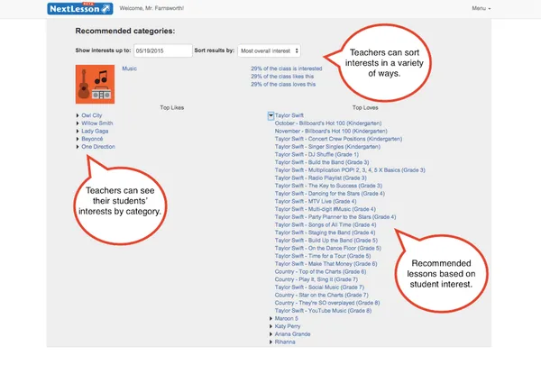Screen dimensions: 541x392
Task: Expand the Beyoncé arrow
Action: click(78, 139)
